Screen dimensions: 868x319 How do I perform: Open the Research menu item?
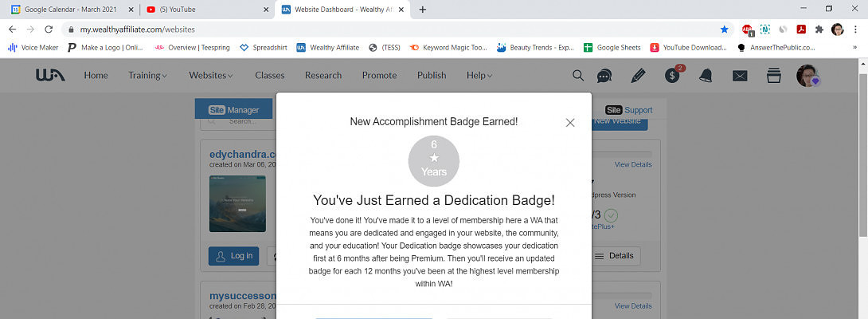coord(323,76)
